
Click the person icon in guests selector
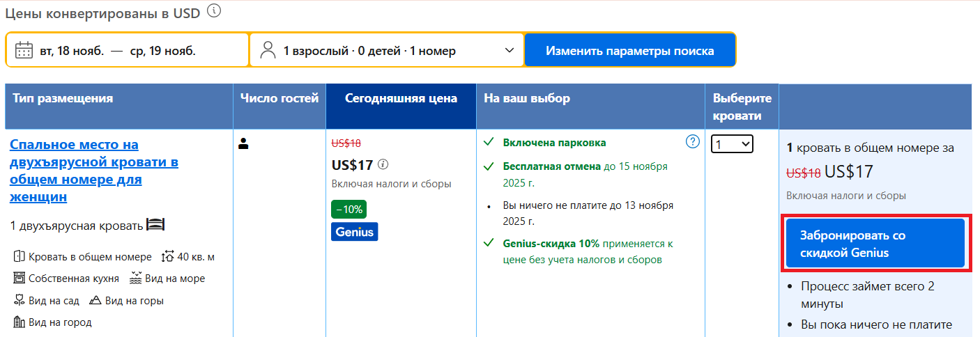(268, 50)
